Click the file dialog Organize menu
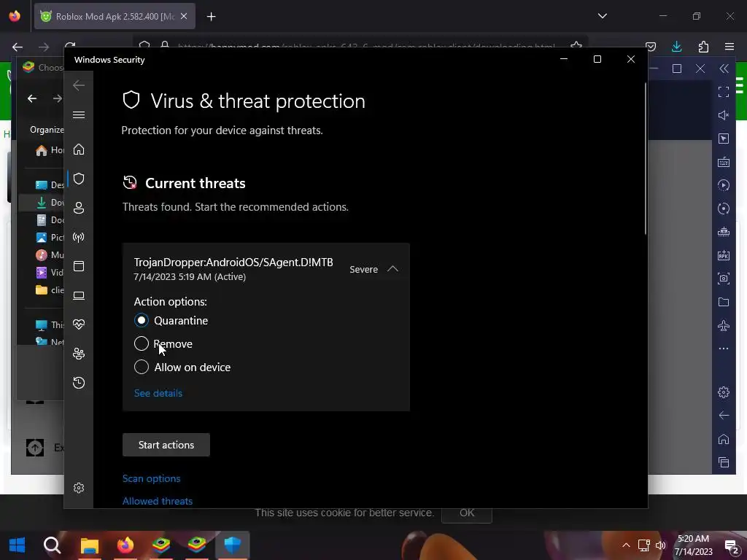Viewport: 747px width, 560px height. (x=47, y=130)
